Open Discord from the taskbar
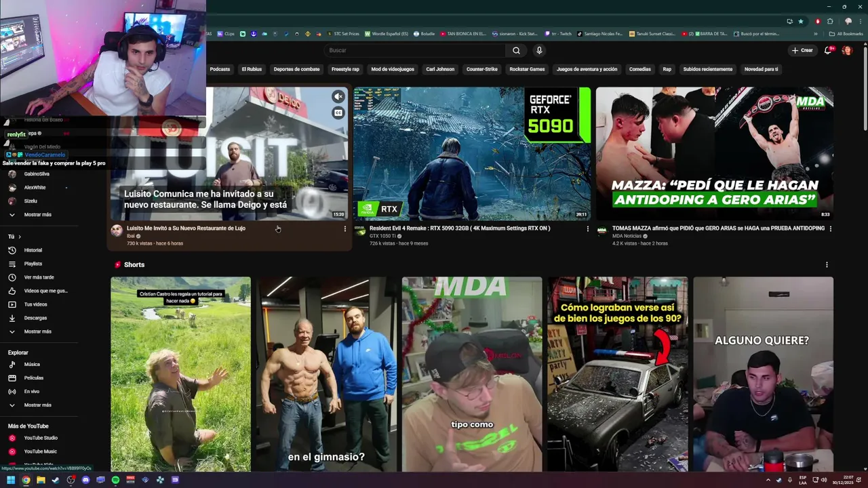This screenshot has width=868, height=488. click(85, 480)
